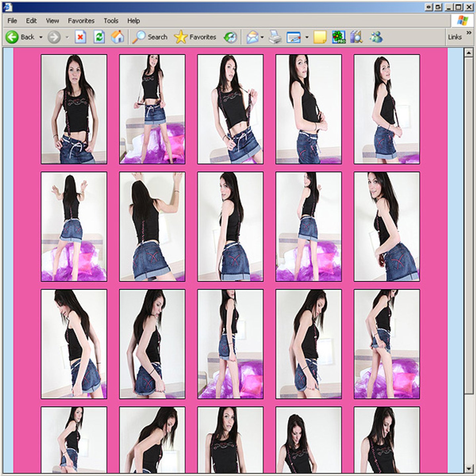Click the Search toolbar button
476x476 pixels.
tap(150, 37)
